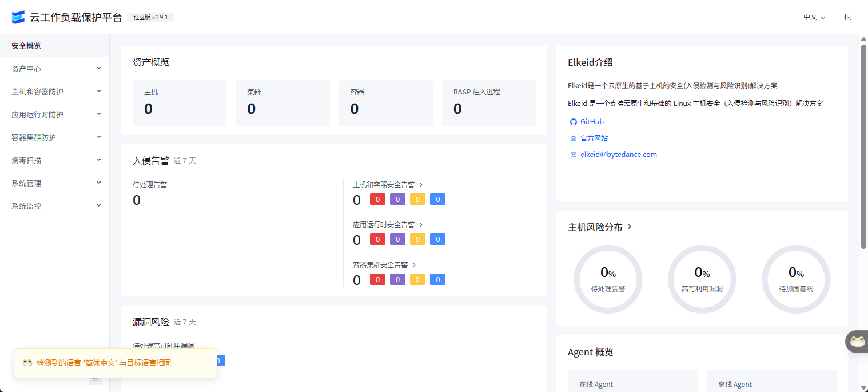Click the arrow icon next to 应用运行时安全告警
The image size is (868, 392).
tap(421, 225)
